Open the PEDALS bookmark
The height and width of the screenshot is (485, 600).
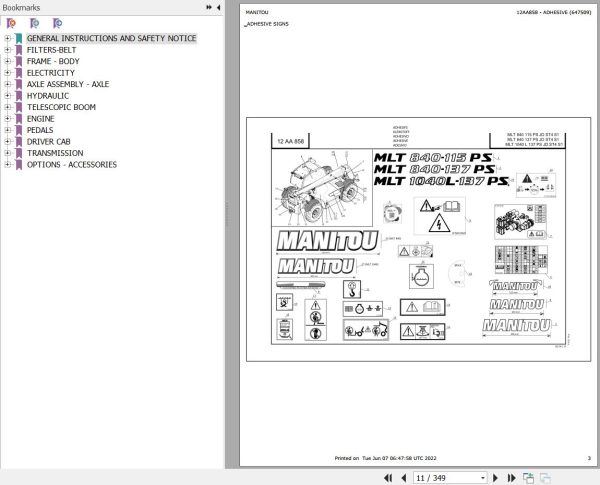(40, 130)
